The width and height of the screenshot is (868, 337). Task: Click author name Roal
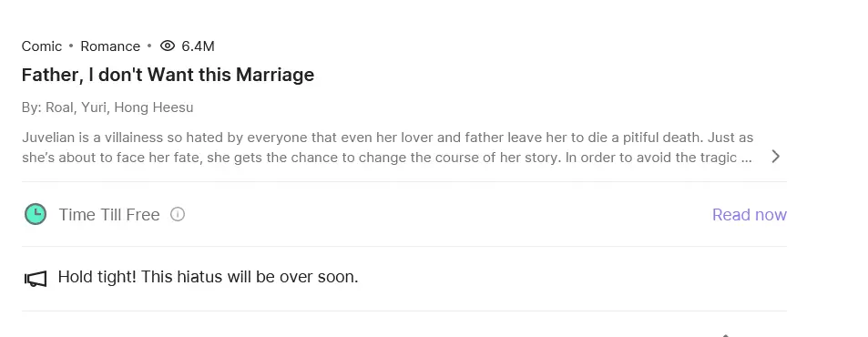click(x=59, y=107)
